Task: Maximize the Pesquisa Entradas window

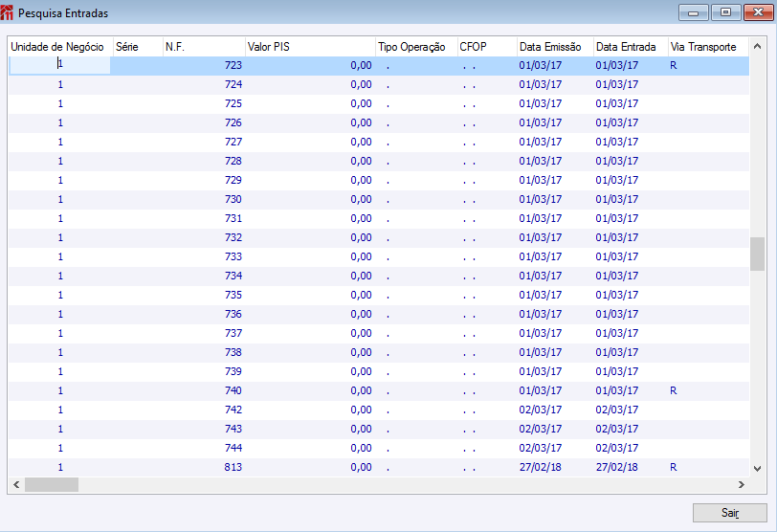Action: (x=725, y=12)
